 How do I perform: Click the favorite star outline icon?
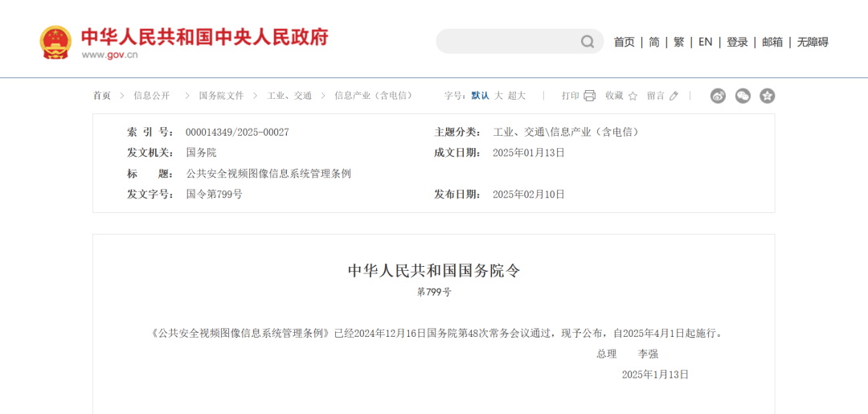(633, 96)
